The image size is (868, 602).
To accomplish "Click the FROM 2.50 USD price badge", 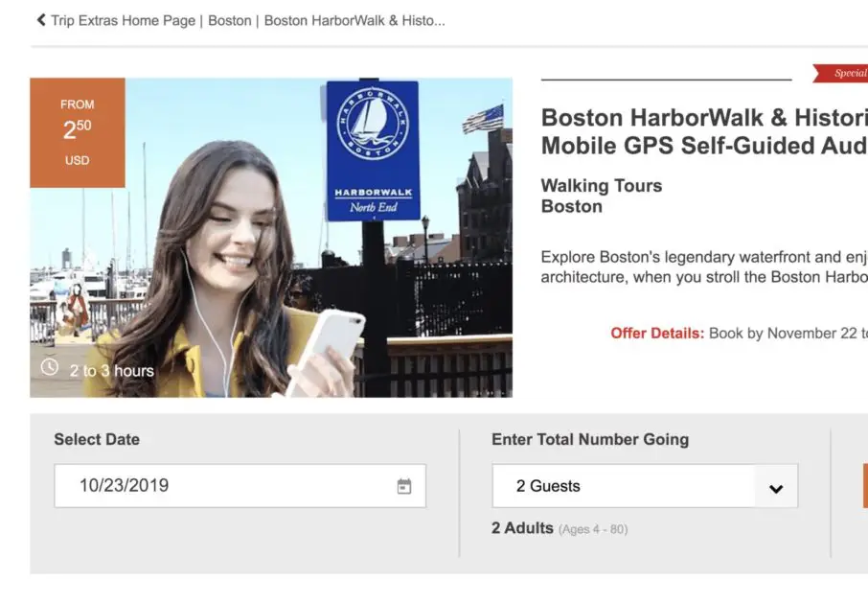I will pos(77,132).
